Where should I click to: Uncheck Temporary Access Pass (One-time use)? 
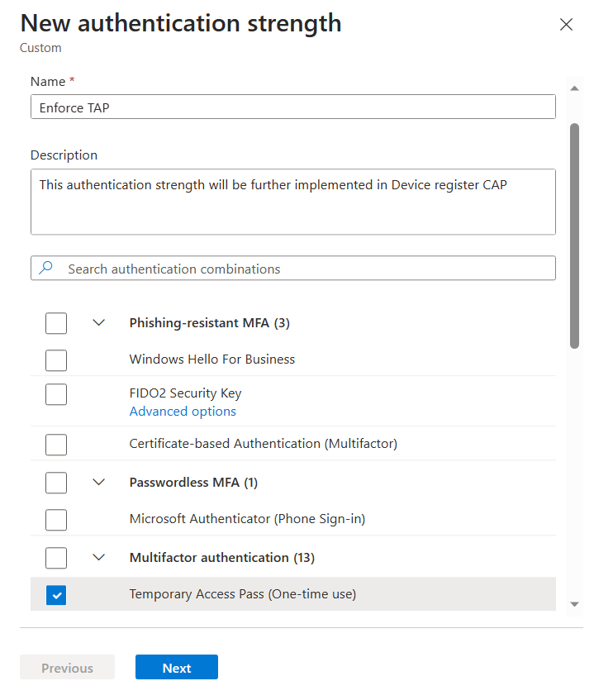[56, 595]
